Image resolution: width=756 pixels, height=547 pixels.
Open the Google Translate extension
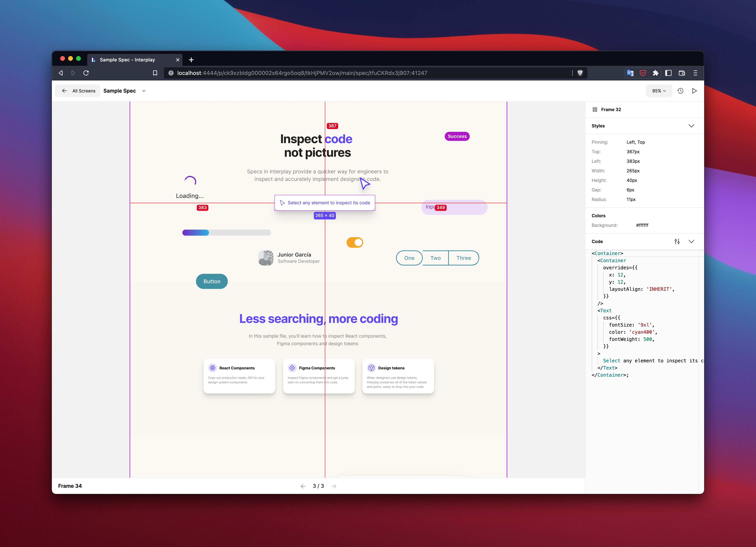coord(630,73)
